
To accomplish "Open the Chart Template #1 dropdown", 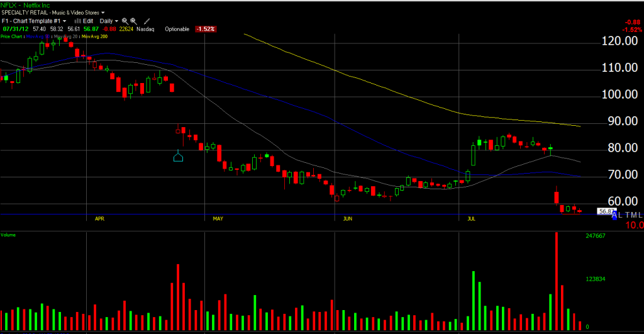I will click(x=34, y=21).
